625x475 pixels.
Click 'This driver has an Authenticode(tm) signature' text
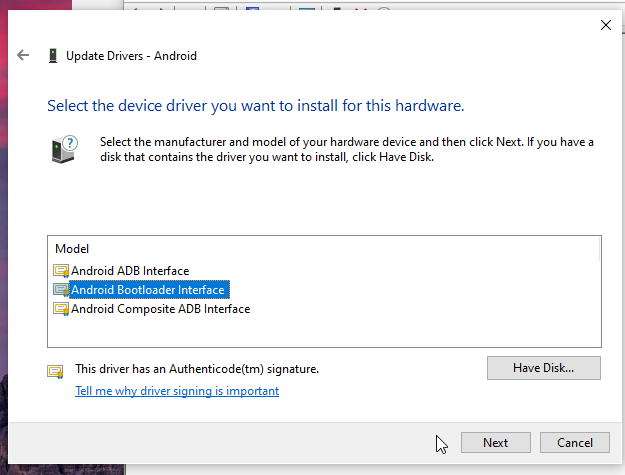pos(197,369)
